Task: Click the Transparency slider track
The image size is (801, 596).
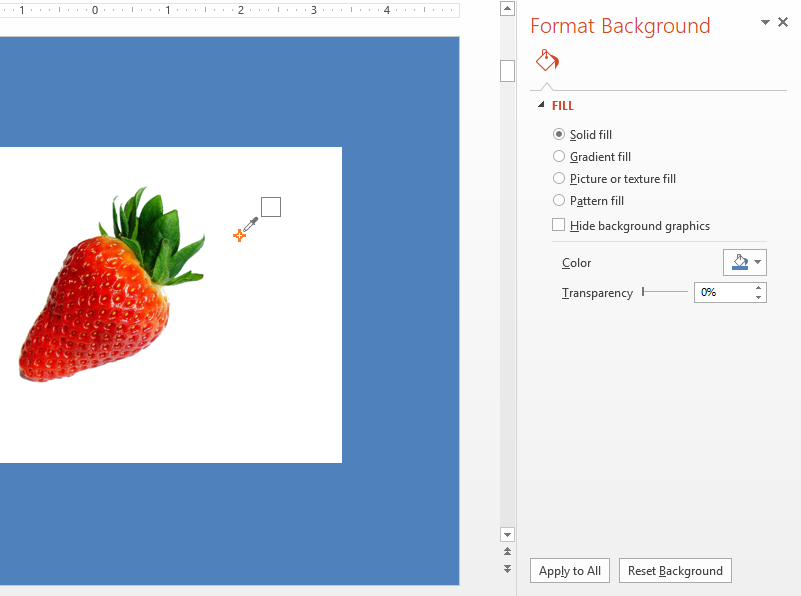Action: click(665, 292)
